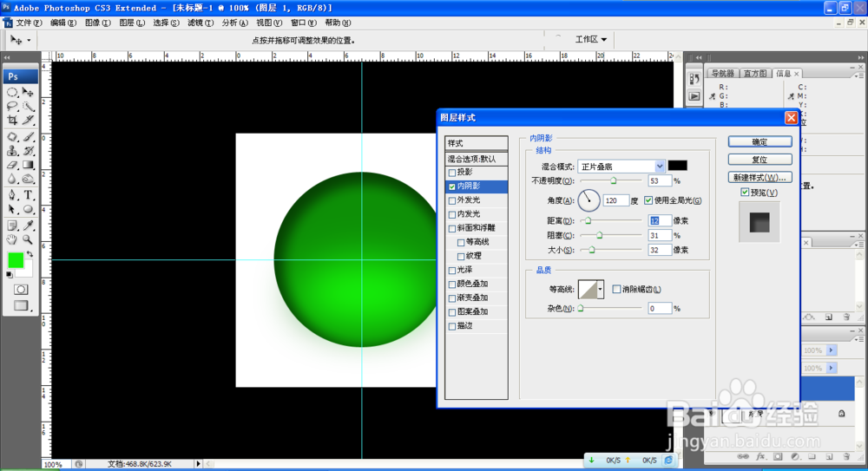Select the 样式 Styles header row
Viewport: 868px width, 471px height.
coord(476,143)
